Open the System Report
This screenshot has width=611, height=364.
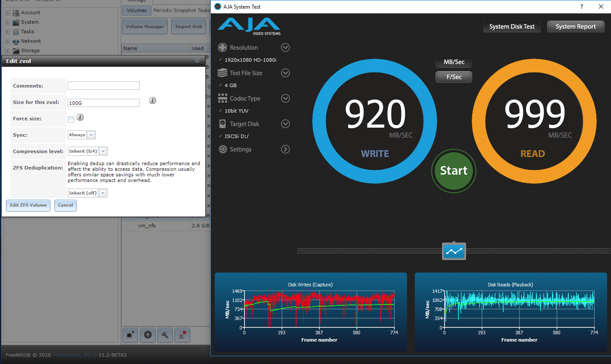(x=576, y=27)
